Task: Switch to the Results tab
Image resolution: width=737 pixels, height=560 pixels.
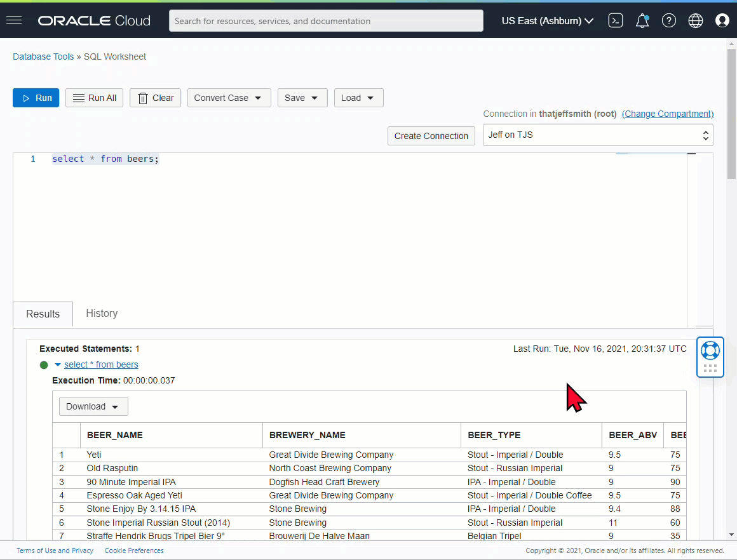Action: click(x=43, y=314)
